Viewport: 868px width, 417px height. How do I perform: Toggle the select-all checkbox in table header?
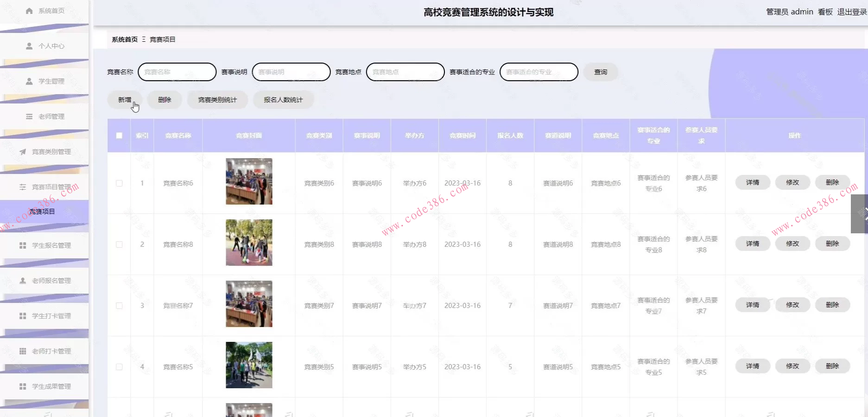pos(119,135)
